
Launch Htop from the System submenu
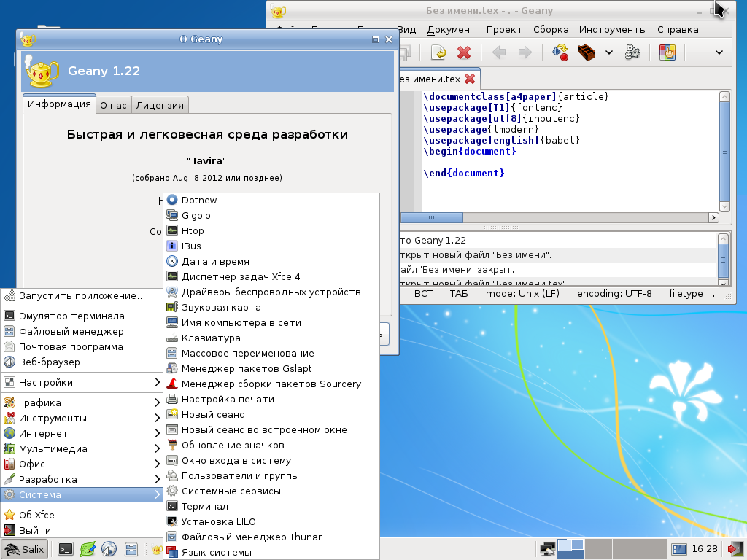(x=271, y=230)
